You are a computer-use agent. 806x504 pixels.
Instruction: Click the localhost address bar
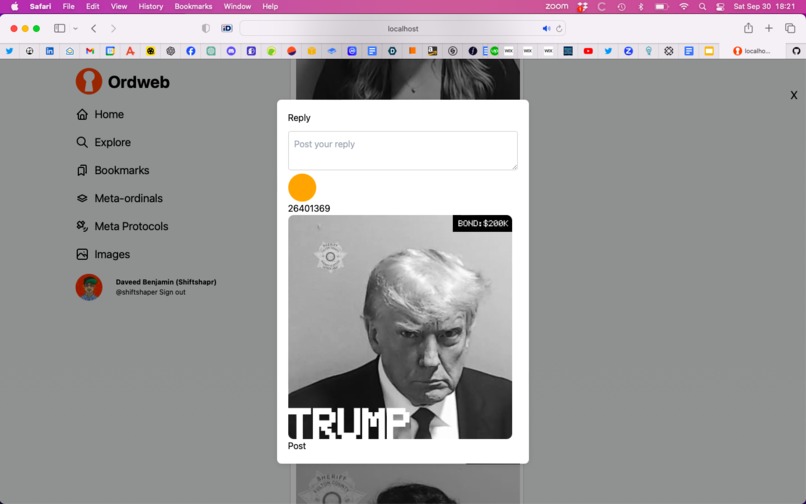[x=402, y=28]
